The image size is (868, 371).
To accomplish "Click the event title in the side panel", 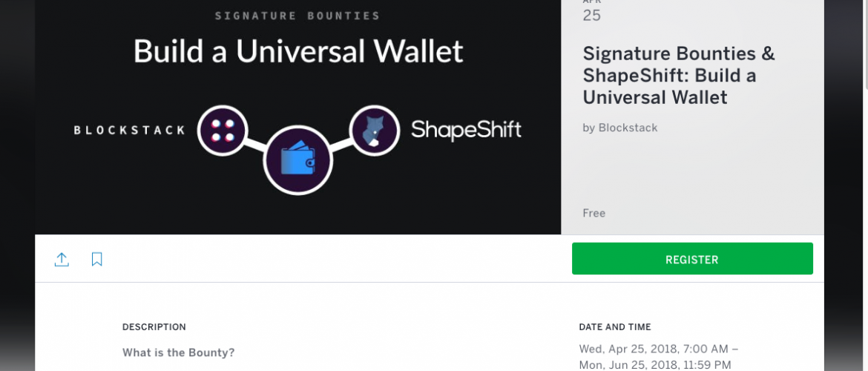I will [x=678, y=75].
